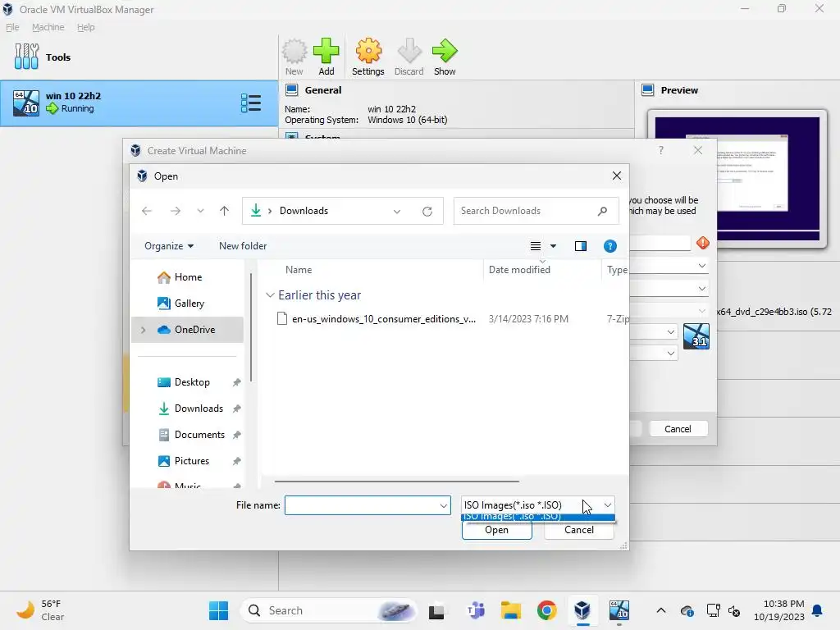Click the change view list icon
The height and width of the screenshot is (630, 840).
[x=535, y=246]
